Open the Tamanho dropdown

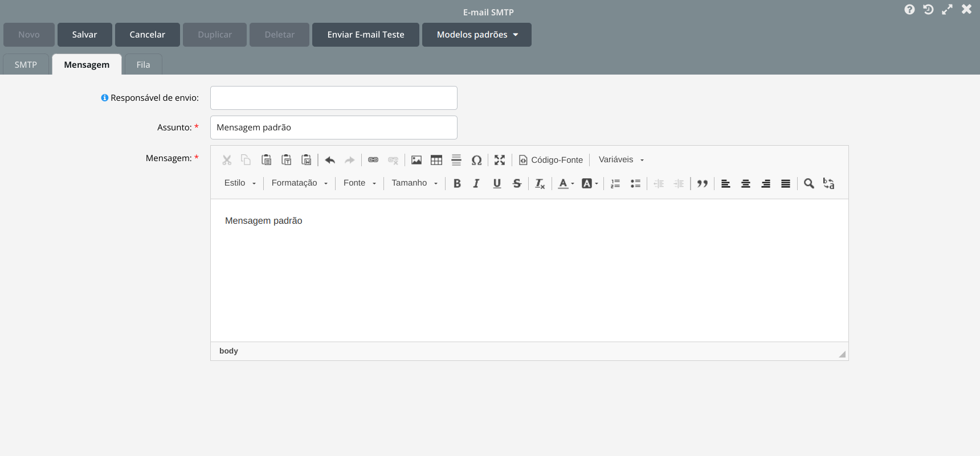tap(415, 183)
